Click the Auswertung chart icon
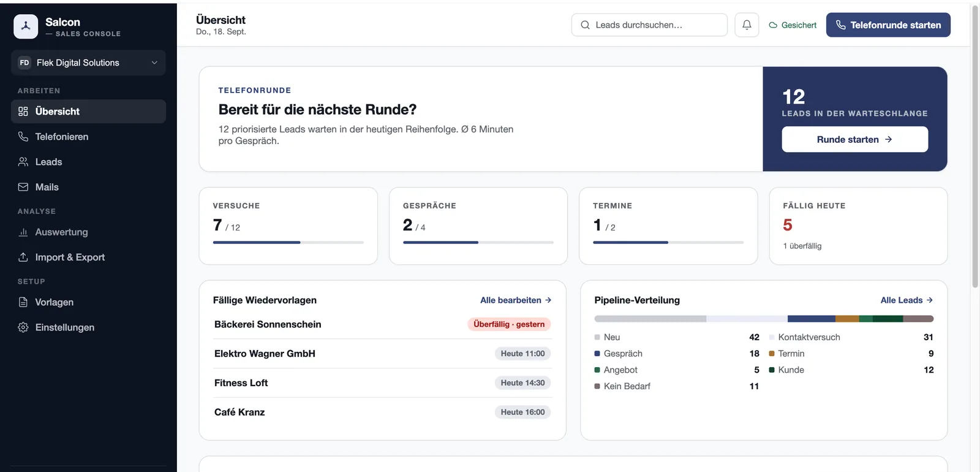This screenshot has height=472, width=980. [23, 232]
